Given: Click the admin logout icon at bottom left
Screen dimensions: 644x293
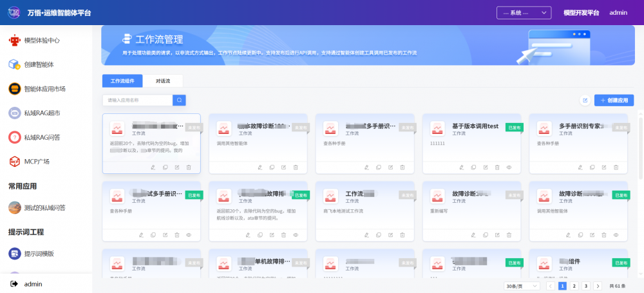Looking at the screenshot, I should [14, 283].
